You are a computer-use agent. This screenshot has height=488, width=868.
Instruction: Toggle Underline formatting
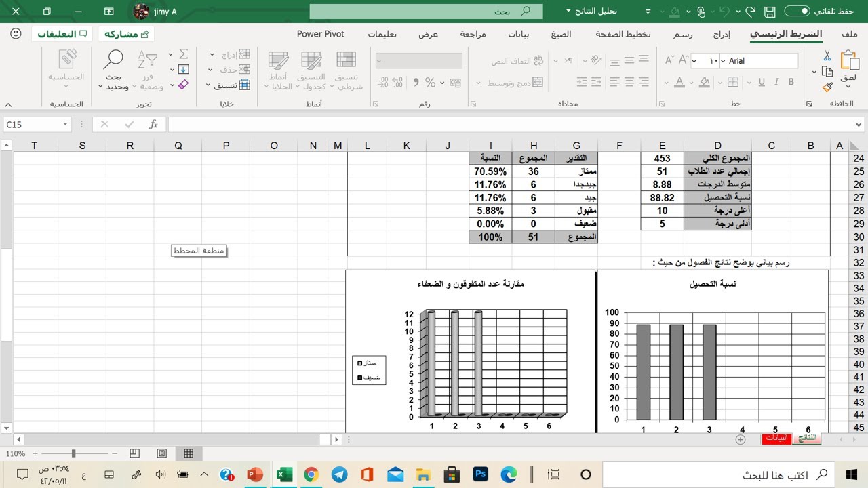pos(762,82)
